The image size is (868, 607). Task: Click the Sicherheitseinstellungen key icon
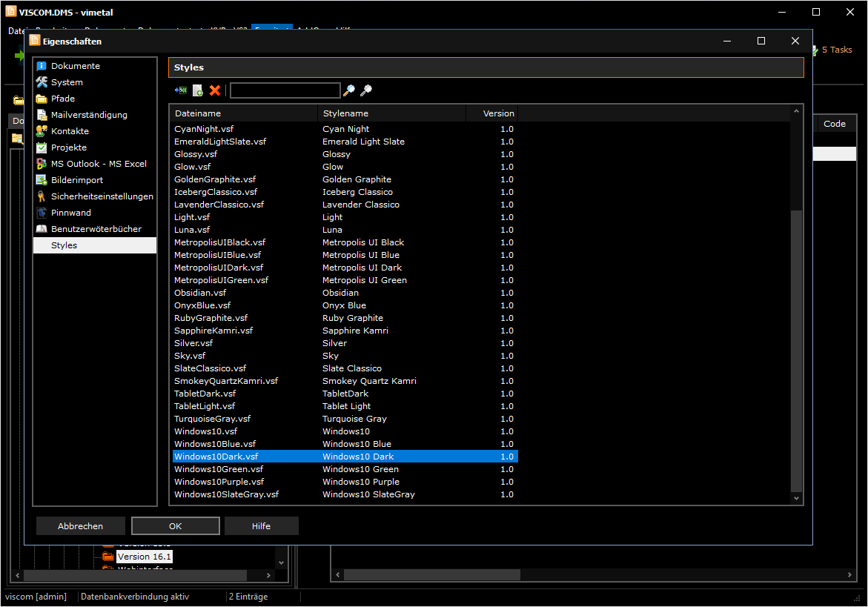click(42, 196)
